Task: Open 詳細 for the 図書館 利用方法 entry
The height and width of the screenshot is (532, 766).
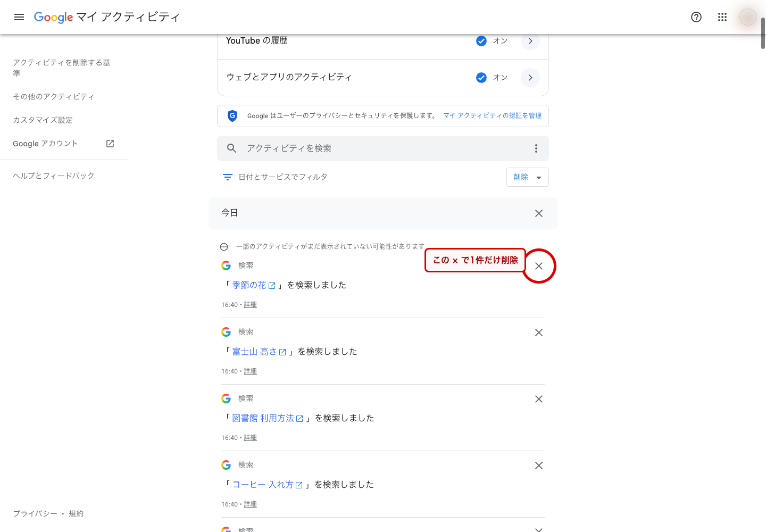Action: point(250,438)
